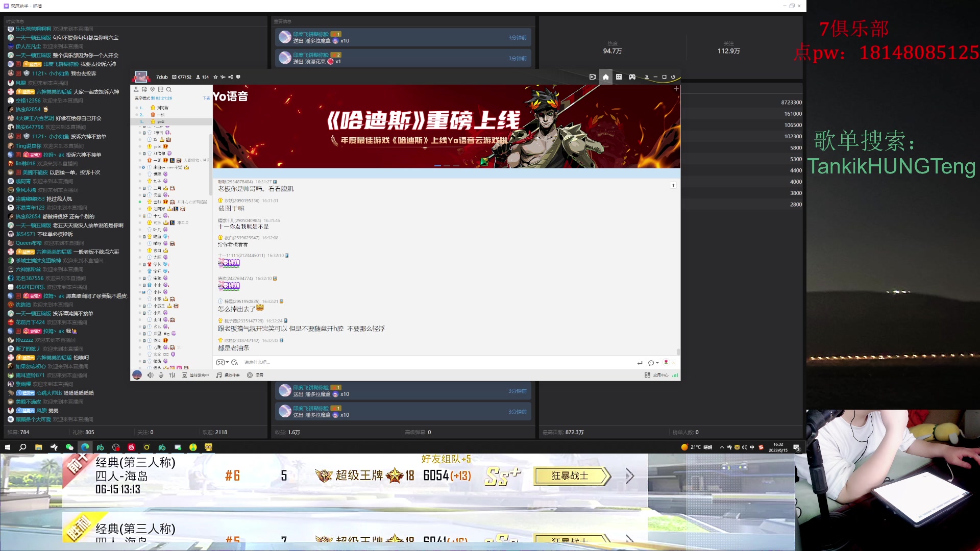Image resolution: width=980 pixels, height=551 pixels.
Task: Mute the microphone in the bottom toolbar
Action: (x=161, y=375)
